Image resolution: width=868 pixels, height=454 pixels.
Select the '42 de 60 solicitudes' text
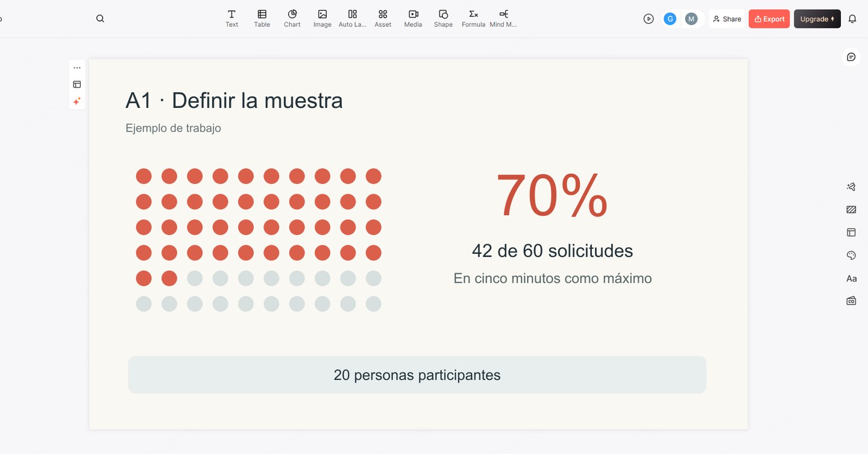pos(552,251)
